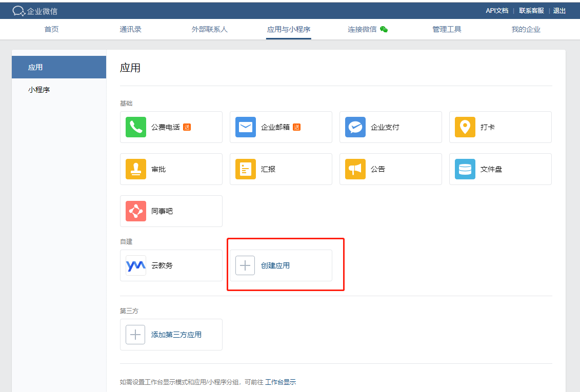The width and height of the screenshot is (580, 392).
Task: Click the 企业微信 logo icon
Action: pos(18,11)
